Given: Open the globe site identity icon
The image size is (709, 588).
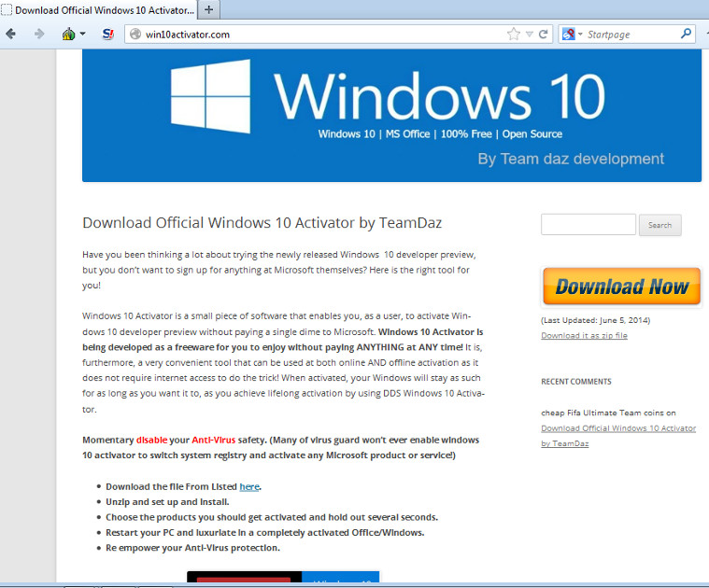Looking at the screenshot, I should [x=135, y=35].
